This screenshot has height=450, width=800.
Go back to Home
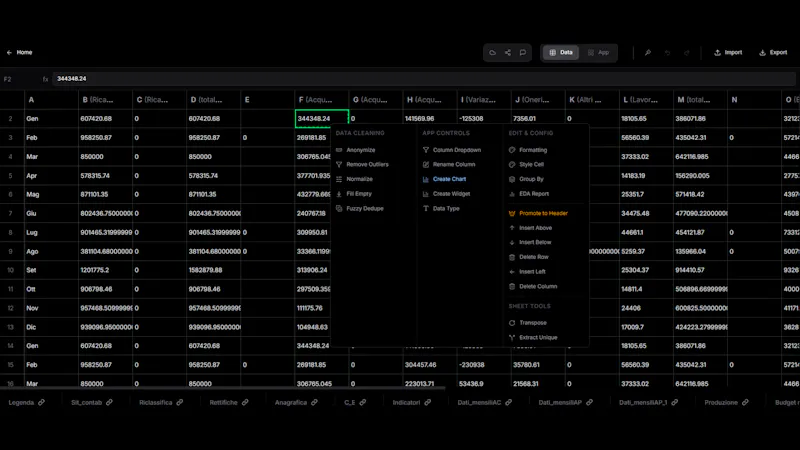19,53
